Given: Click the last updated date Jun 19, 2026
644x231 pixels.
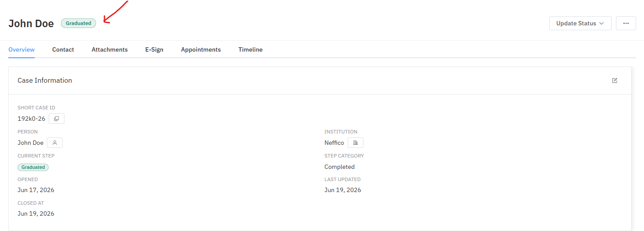Looking at the screenshot, I should (x=343, y=190).
